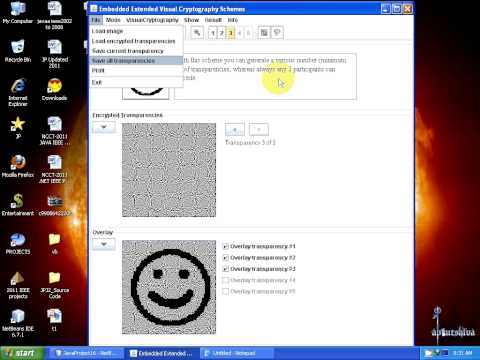The width and height of the screenshot is (480, 360).
Task: Click the system tray clock
Action: 463,353
